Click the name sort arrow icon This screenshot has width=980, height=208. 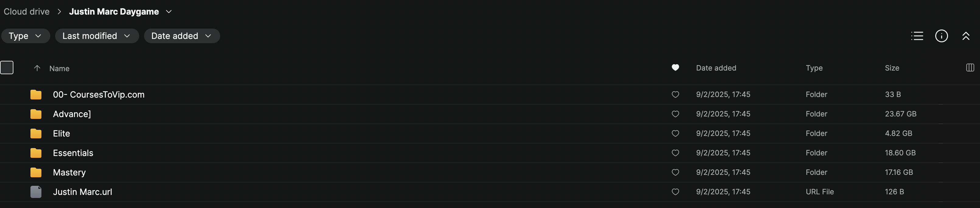click(37, 68)
